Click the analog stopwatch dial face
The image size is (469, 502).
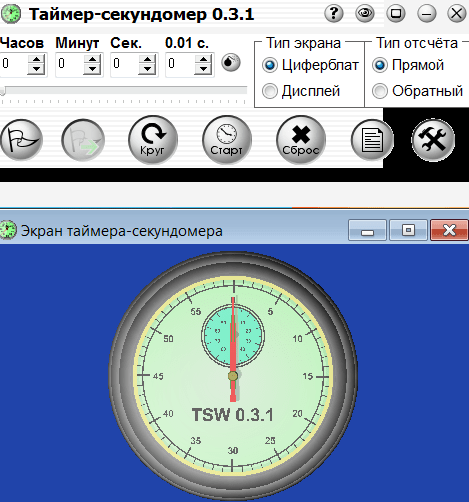coord(233,376)
